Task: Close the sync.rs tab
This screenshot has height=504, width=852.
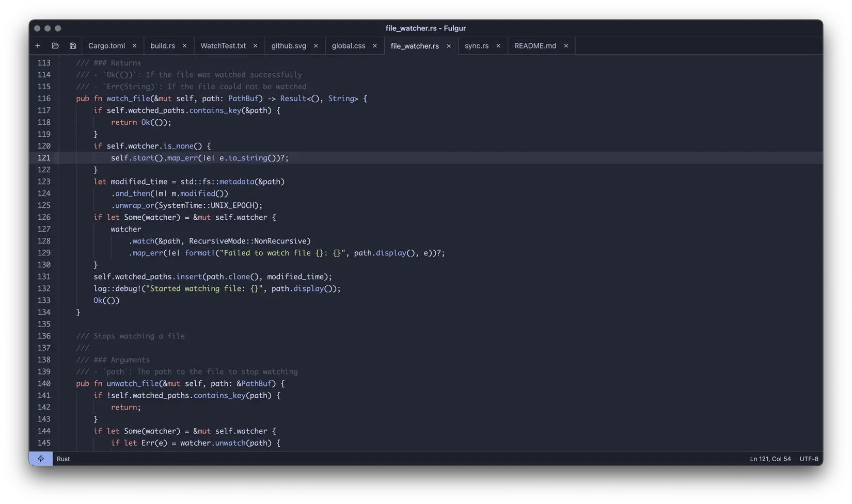Action: coord(498,45)
